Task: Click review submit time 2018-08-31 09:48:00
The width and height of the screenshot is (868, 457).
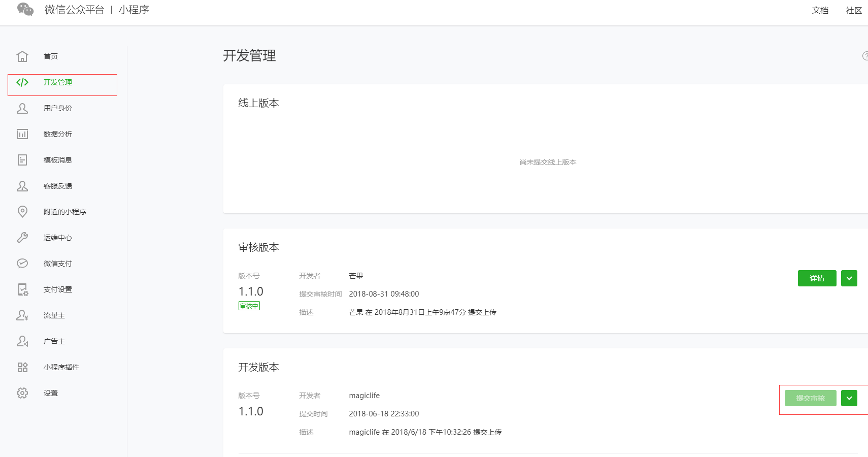Action: pyautogui.click(x=384, y=294)
